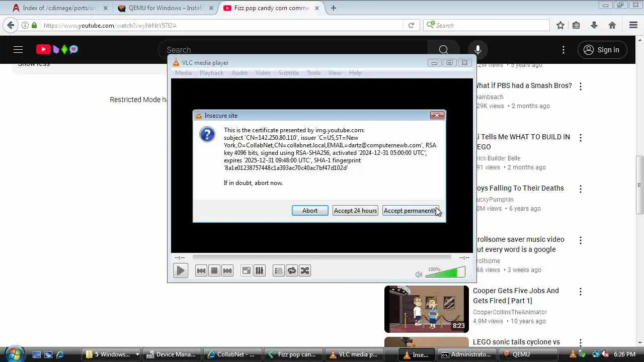Click the YouTube voice search microphone
This screenshot has width=644, height=362.
pos(477,50)
